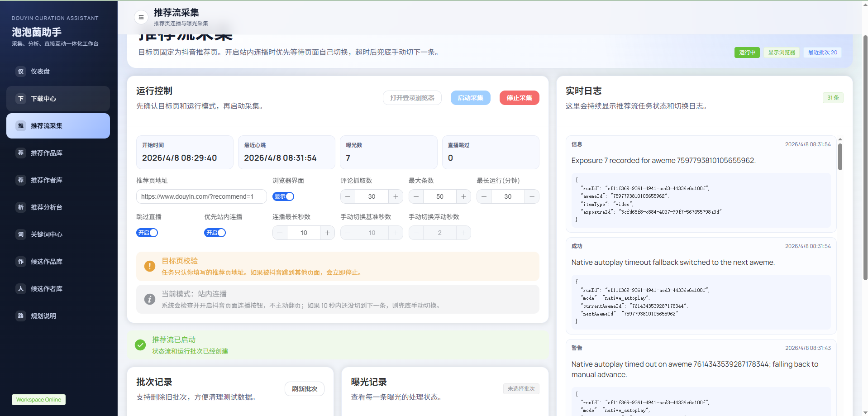Click the orange warning icon in 目标页校验

(150, 266)
